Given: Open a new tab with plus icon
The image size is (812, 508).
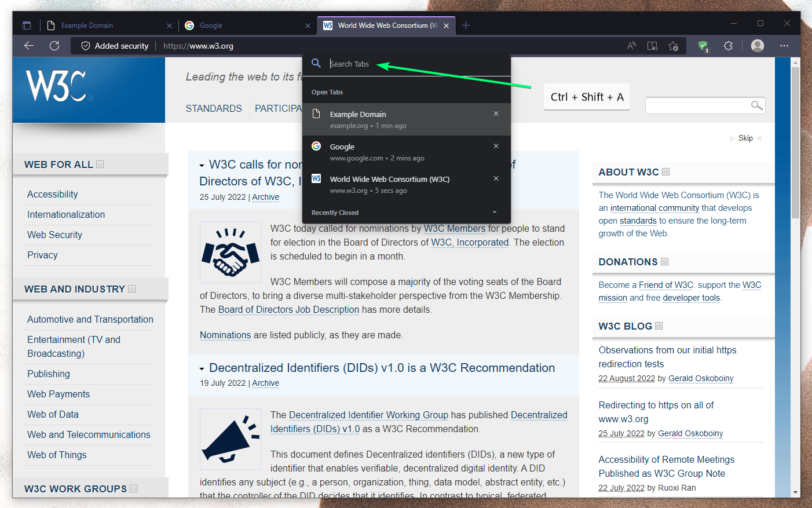Looking at the screenshot, I should (466, 25).
